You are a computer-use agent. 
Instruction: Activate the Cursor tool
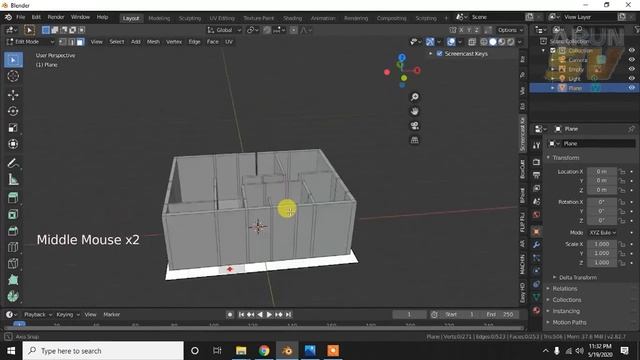point(13,76)
